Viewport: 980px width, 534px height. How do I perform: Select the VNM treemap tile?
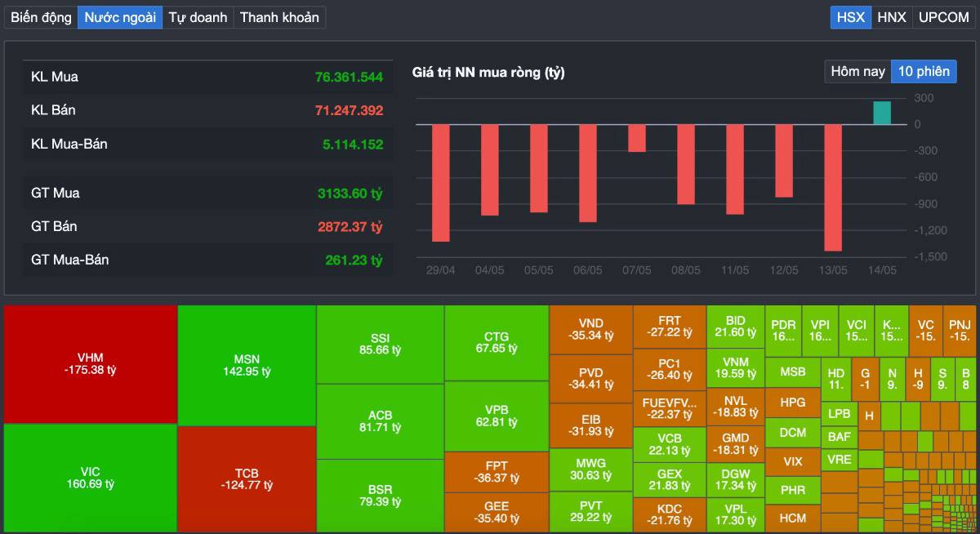(735, 367)
